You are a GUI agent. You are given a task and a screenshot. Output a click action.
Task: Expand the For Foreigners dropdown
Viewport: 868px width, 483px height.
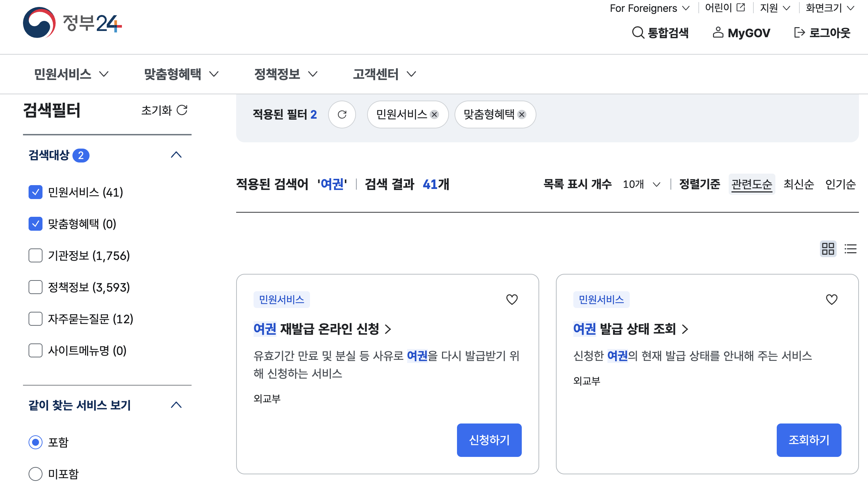pyautogui.click(x=649, y=8)
